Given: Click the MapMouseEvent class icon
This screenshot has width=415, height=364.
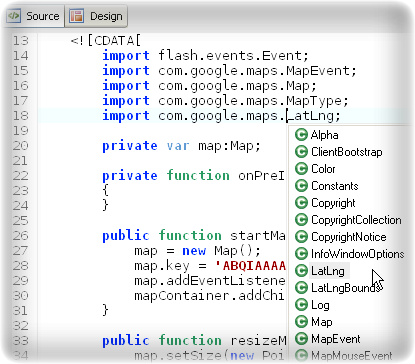Looking at the screenshot, I should pyautogui.click(x=301, y=355).
